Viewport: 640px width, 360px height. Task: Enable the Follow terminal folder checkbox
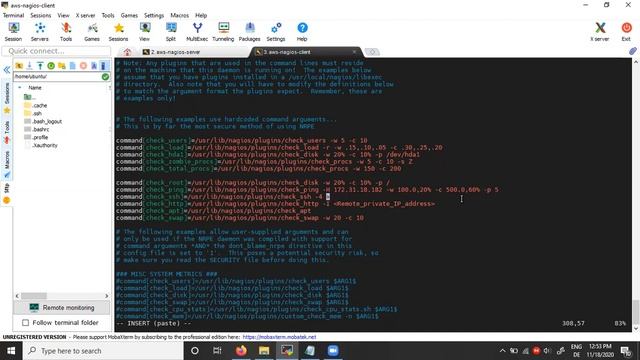(x=25, y=323)
